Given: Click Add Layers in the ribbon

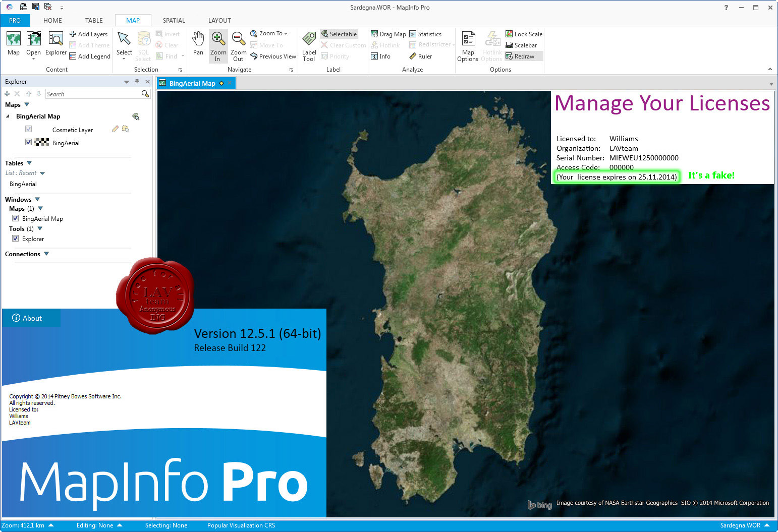Looking at the screenshot, I should point(88,34).
